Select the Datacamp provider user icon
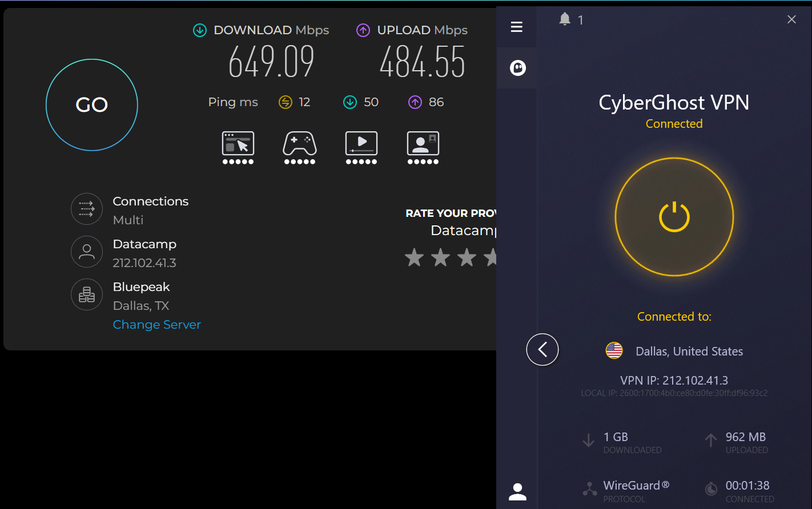The width and height of the screenshot is (812, 509). (87, 252)
